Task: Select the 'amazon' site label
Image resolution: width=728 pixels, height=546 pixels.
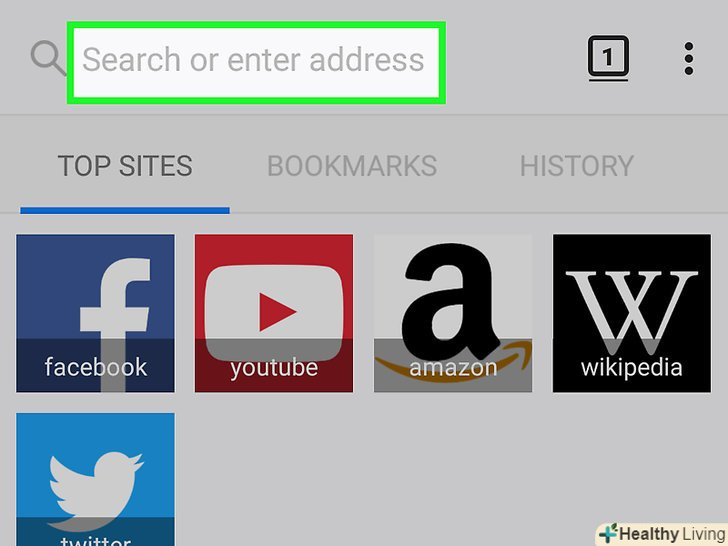Action: (x=453, y=368)
